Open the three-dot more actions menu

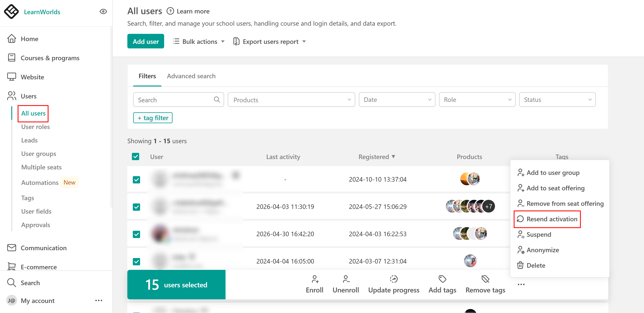521,284
